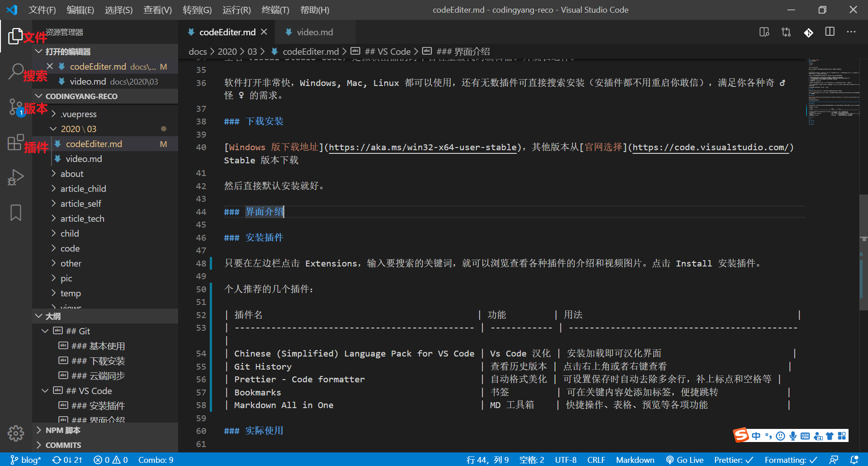Open the Manage gear in activity bar
The height and width of the screenshot is (466, 868).
15,433
